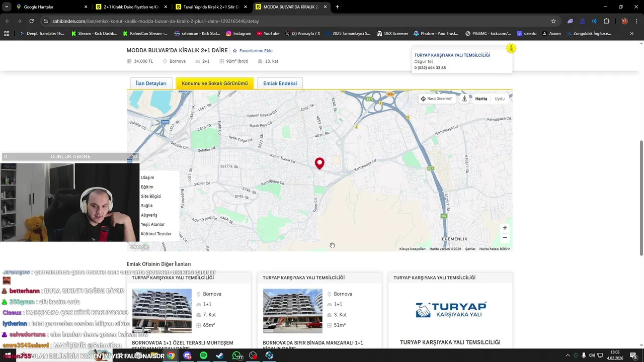The width and height of the screenshot is (644, 362).
Task: Close the Google Haritalar tab
Action: coord(86,7)
